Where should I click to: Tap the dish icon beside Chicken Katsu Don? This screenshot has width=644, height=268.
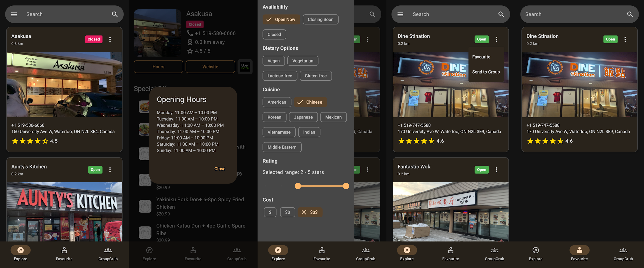[x=145, y=233]
